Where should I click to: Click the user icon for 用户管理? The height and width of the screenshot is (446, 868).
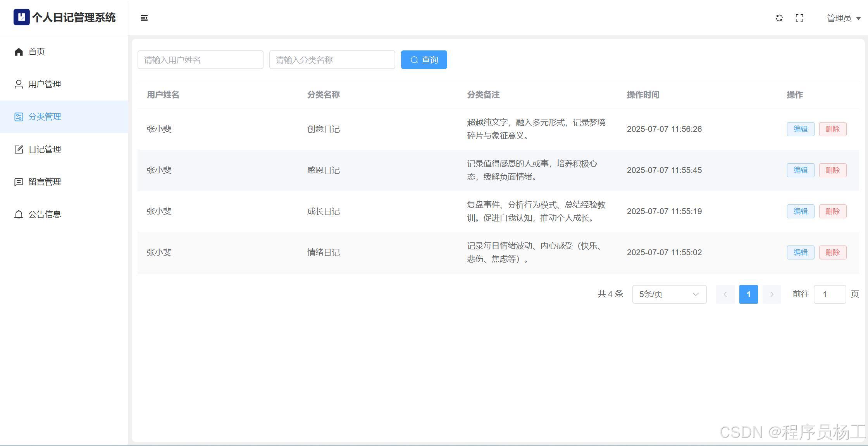point(19,84)
